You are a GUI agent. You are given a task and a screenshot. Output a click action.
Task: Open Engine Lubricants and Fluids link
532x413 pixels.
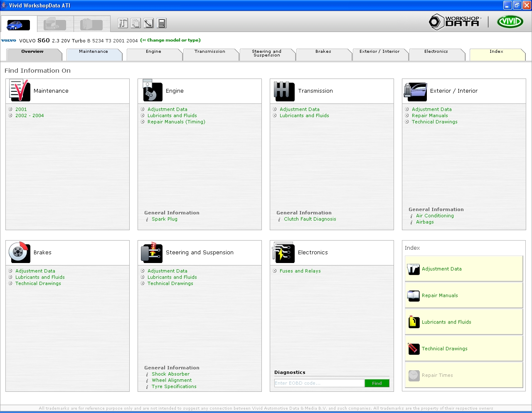(172, 116)
